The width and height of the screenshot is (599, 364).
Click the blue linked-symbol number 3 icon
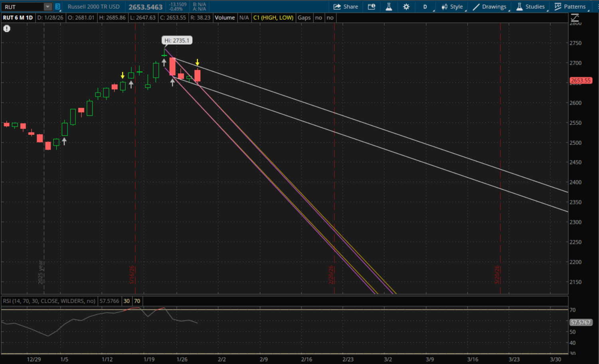coord(58,7)
